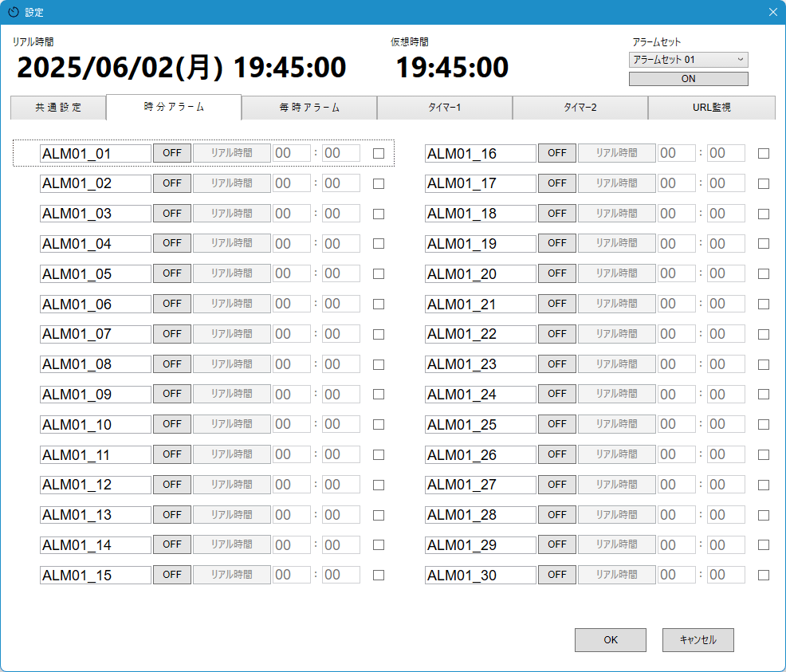Toggle the OFF switch for ALM01_16
Viewport: 786px width, 672px height.
(x=556, y=153)
